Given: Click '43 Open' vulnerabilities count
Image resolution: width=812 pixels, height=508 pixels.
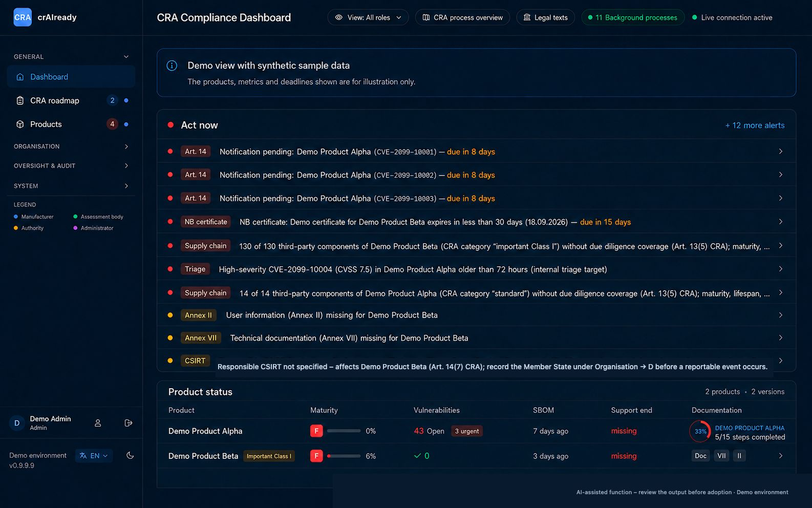Looking at the screenshot, I should click(429, 431).
